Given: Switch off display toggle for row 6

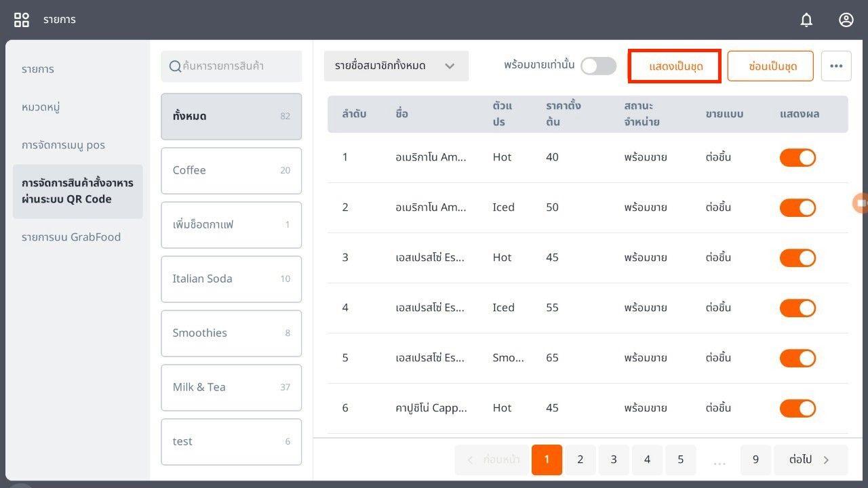Looking at the screenshot, I should 797,408.
